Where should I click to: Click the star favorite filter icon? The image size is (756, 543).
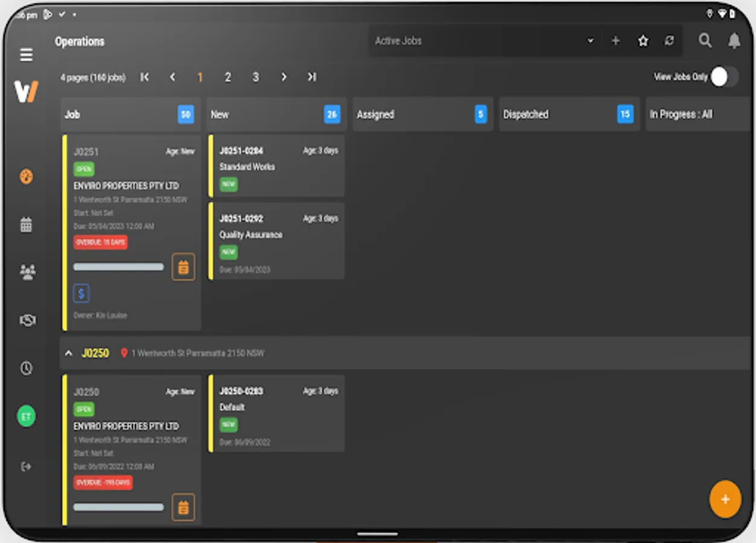click(x=643, y=41)
